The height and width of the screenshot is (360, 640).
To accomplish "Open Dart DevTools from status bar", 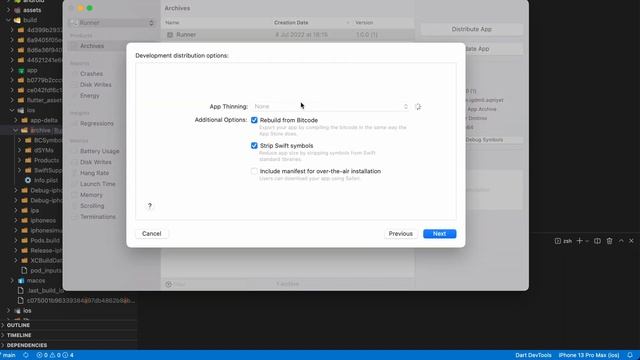I will (x=533, y=355).
